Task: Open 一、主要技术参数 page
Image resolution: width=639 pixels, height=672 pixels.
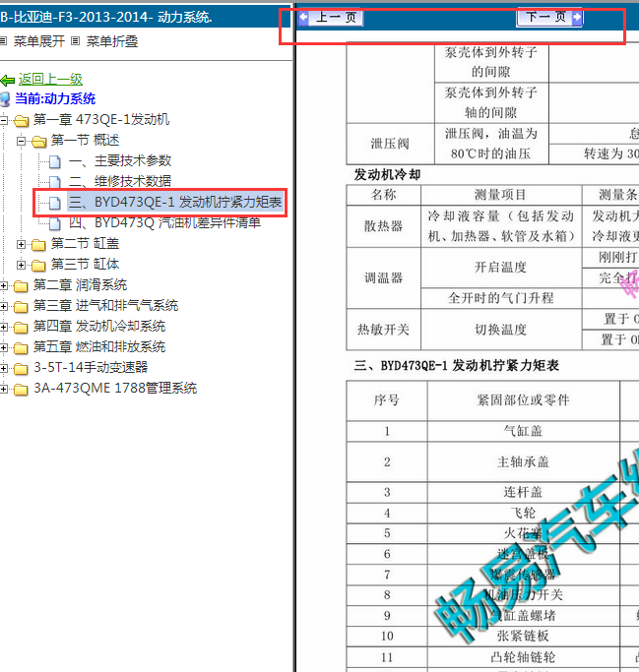Action: point(120,160)
